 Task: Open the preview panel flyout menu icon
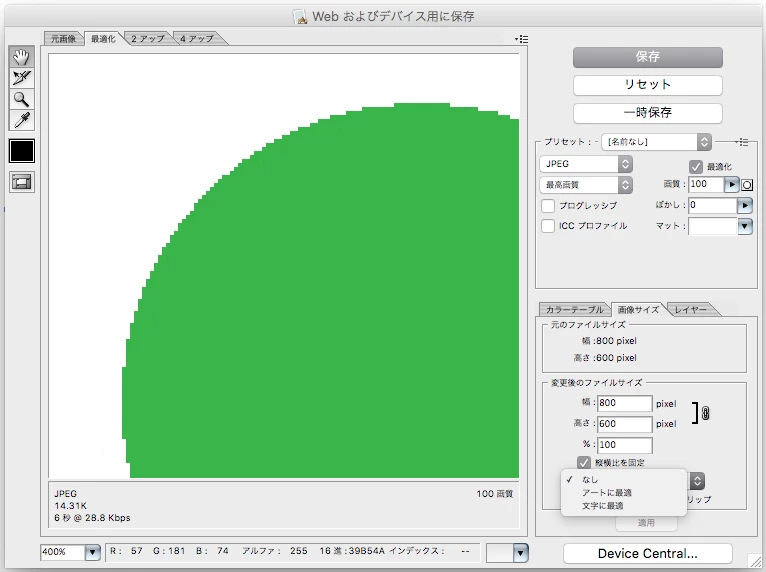pos(521,39)
